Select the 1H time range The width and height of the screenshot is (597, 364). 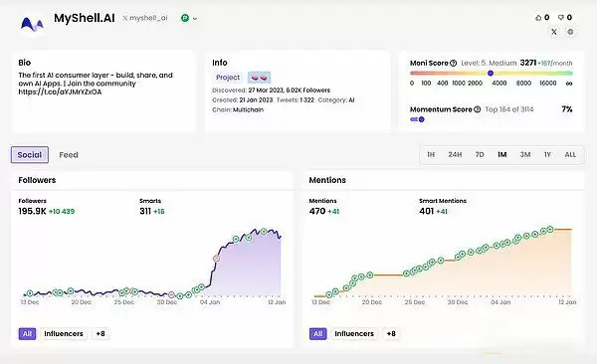[431, 154]
